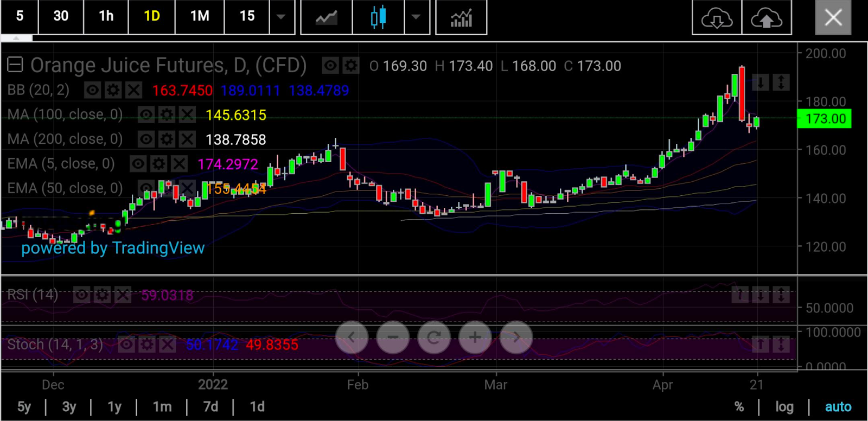Viewport: 868px width, 421px height.
Task: Open chart style dropdown arrow
Action: tap(416, 17)
